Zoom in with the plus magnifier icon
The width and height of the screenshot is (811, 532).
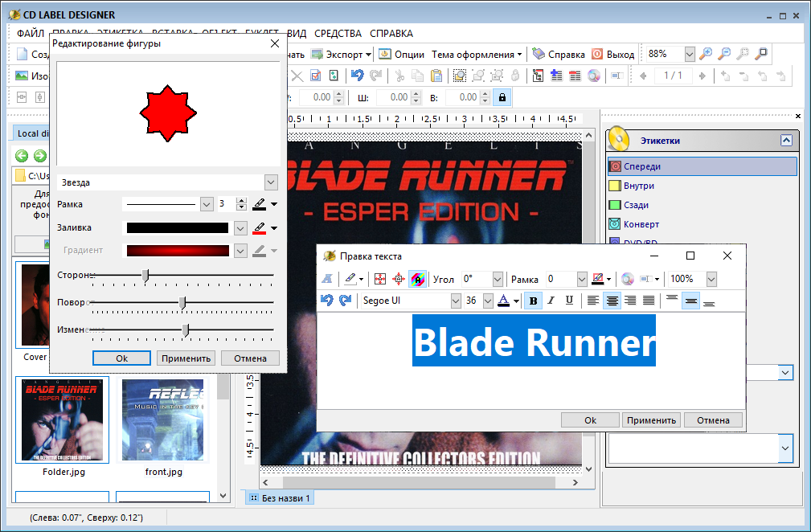[706, 54]
